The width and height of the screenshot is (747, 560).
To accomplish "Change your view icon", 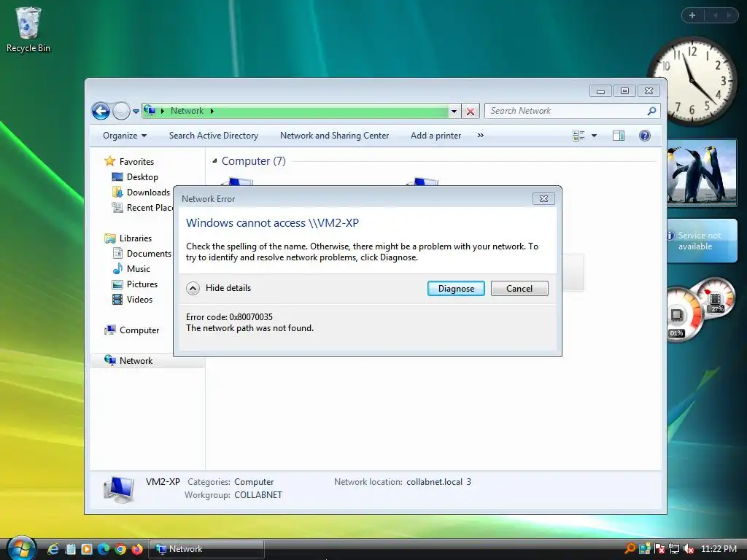I will 578,136.
